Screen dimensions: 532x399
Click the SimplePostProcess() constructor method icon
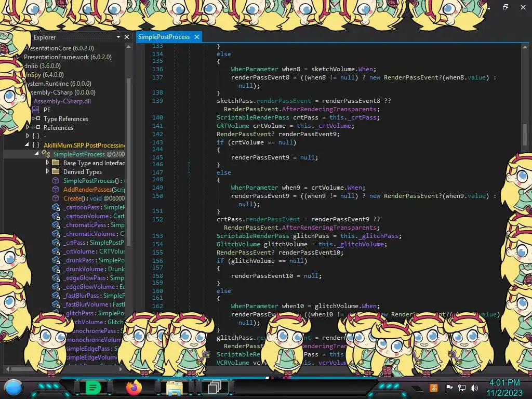tap(56, 180)
